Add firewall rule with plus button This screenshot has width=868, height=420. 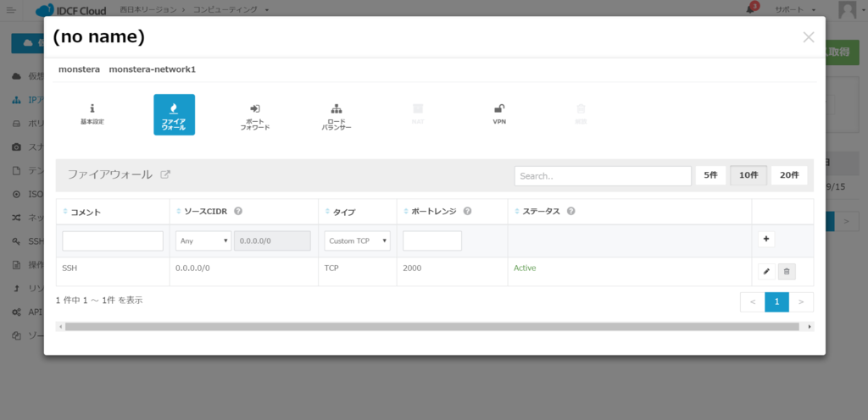(x=766, y=239)
